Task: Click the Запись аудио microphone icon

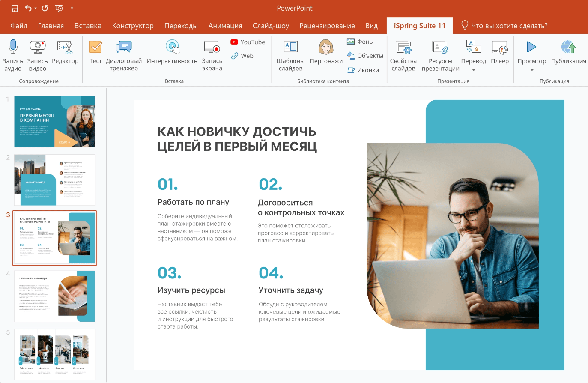Action: pyautogui.click(x=13, y=47)
